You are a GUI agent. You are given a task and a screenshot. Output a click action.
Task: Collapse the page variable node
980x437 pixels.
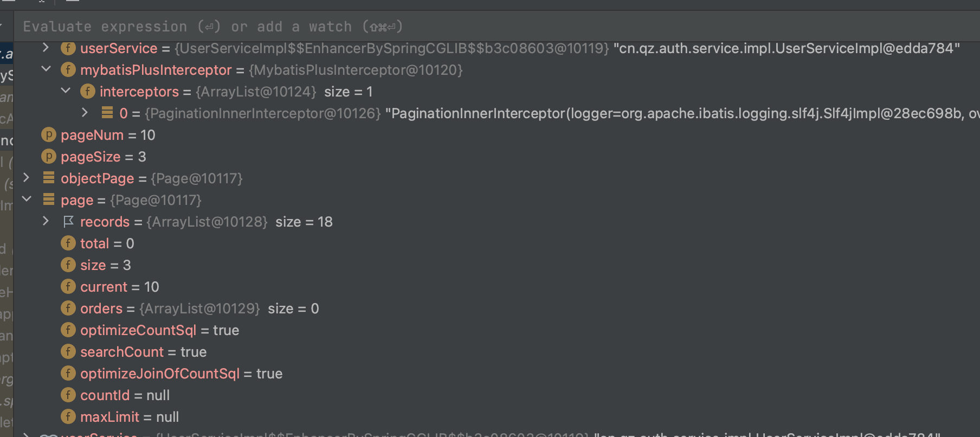coord(26,200)
